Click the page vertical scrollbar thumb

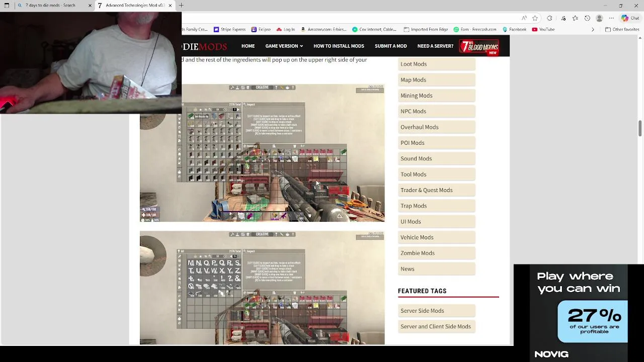point(640,128)
